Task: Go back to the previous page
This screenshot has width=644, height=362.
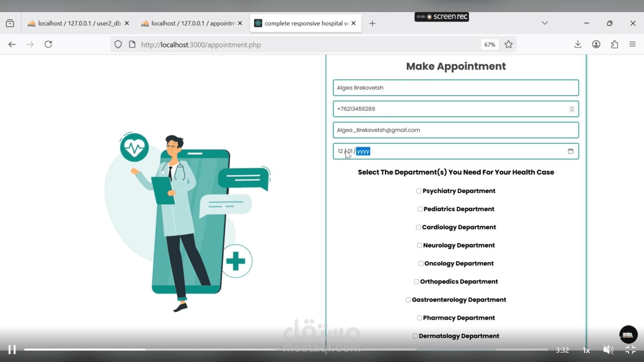Action: [x=12, y=44]
